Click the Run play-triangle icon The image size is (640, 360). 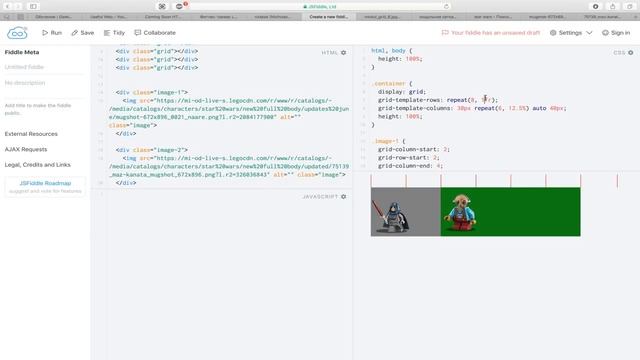45,33
